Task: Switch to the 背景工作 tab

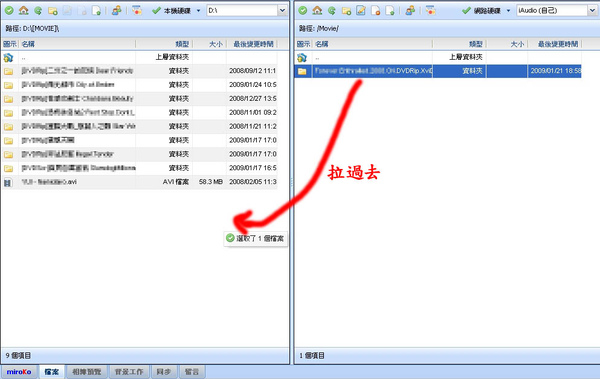Action: click(129, 372)
